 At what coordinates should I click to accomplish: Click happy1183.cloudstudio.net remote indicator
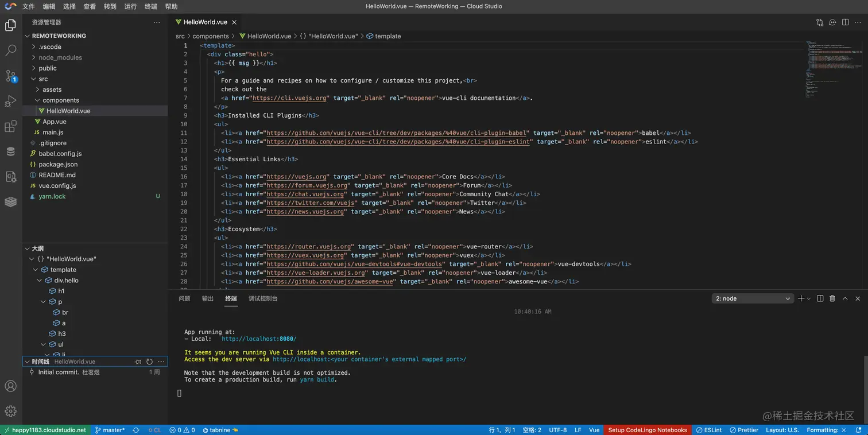click(45, 430)
